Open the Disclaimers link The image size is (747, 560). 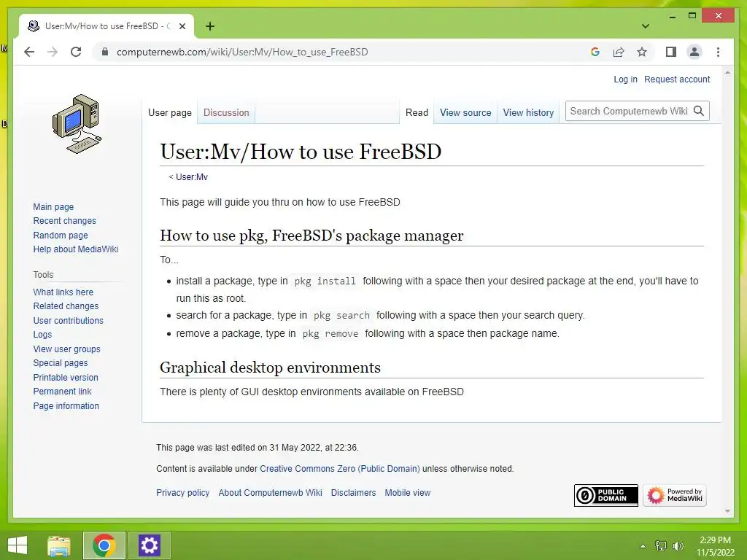pyautogui.click(x=354, y=493)
